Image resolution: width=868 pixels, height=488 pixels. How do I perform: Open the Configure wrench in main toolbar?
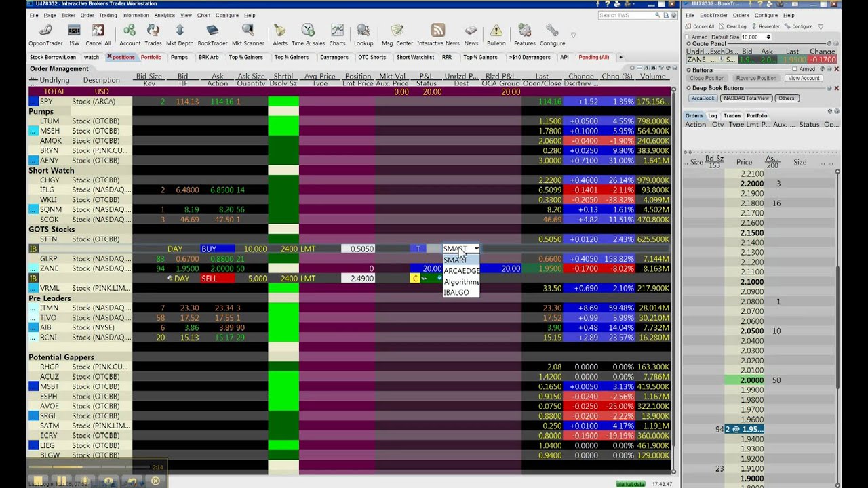click(552, 35)
